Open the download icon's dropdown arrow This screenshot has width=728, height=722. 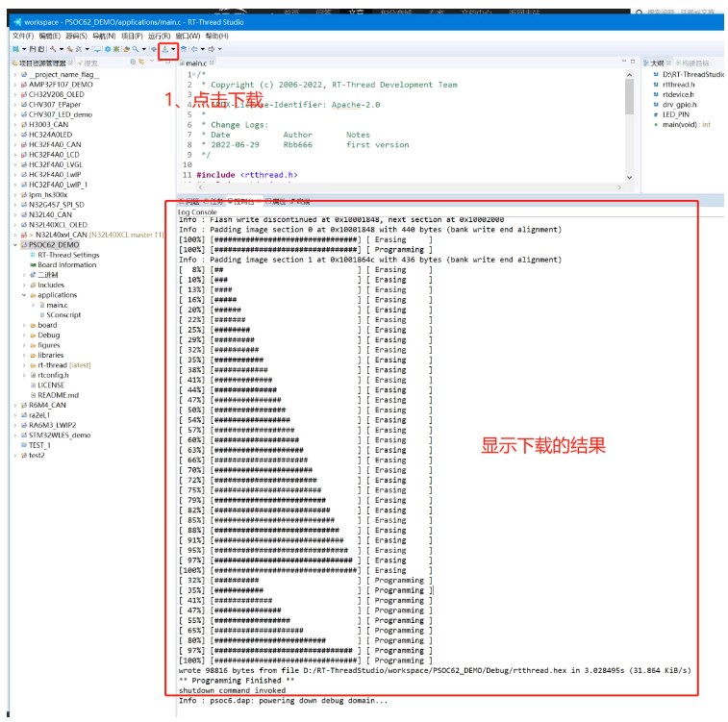pos(173,49)
